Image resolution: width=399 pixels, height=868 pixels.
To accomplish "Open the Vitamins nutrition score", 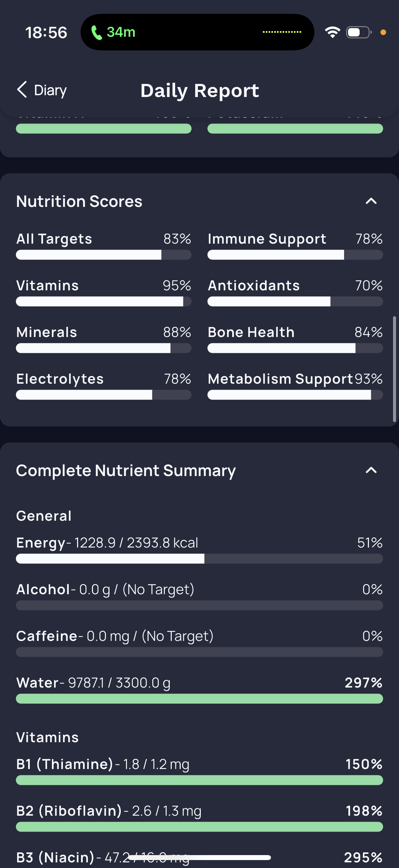I will (x=104, y=292).
